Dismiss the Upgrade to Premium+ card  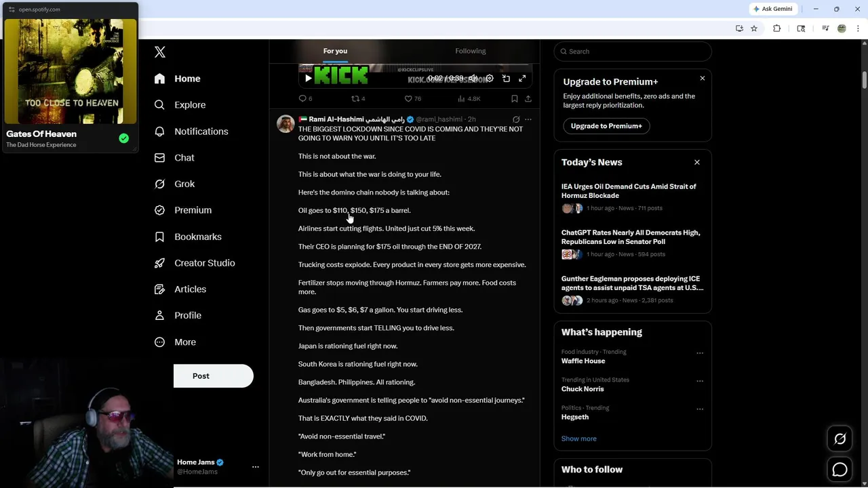pos(702,79)
